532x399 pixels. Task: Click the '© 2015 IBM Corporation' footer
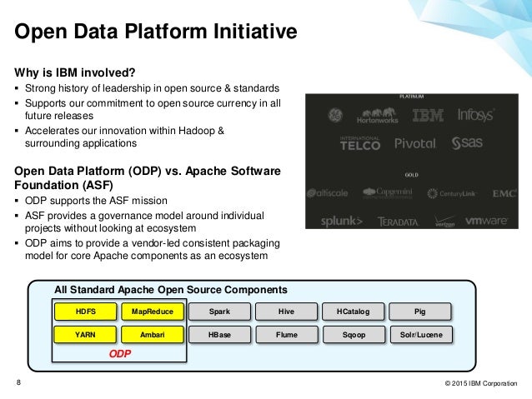click(x=481, y=383)
